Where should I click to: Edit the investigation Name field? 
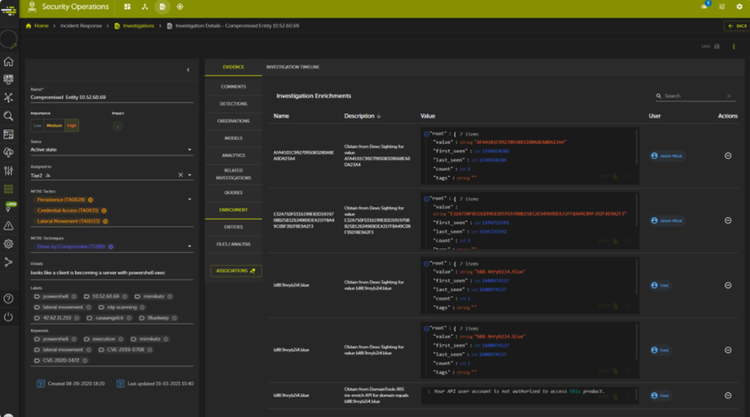pos(111,97)
